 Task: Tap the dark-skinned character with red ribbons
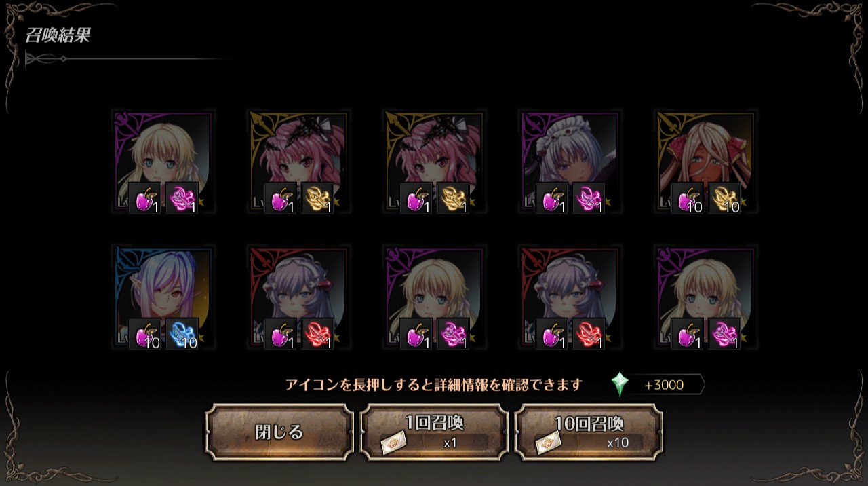706,162
